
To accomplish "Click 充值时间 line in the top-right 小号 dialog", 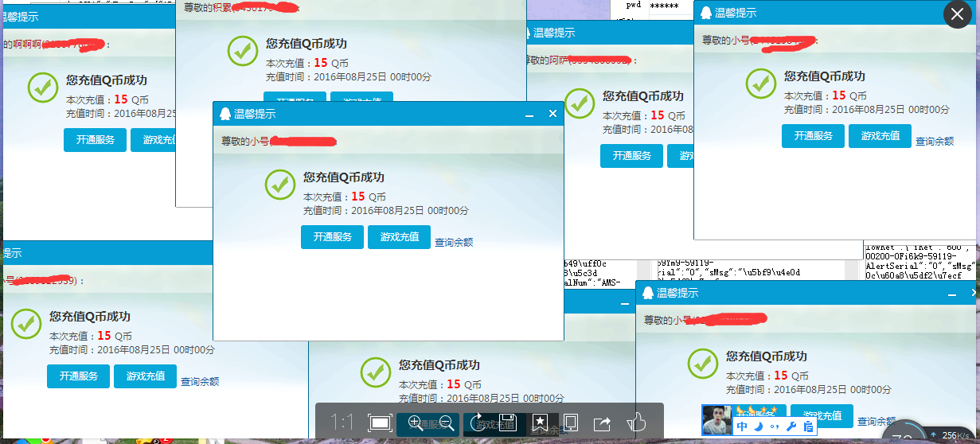I will pyautogui.click(x=867, y=110).
